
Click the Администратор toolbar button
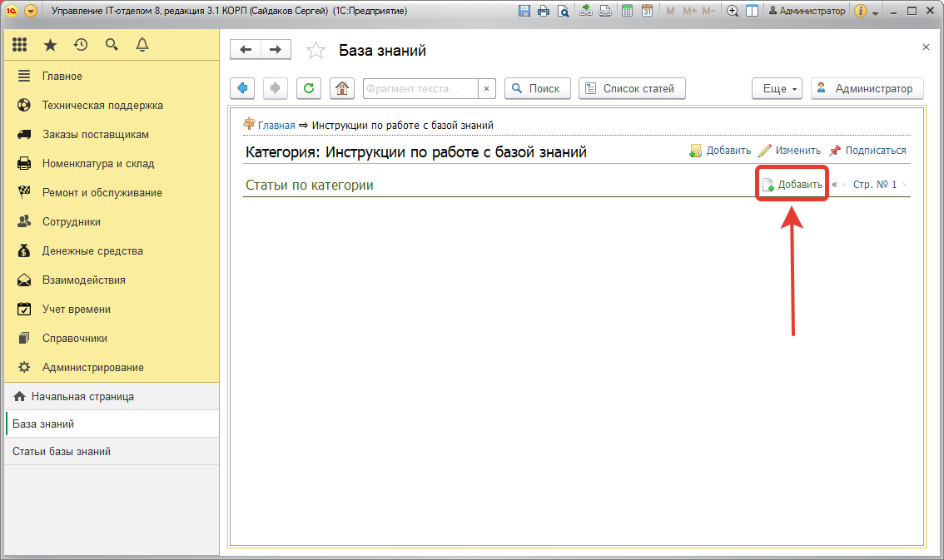point(867,88)
